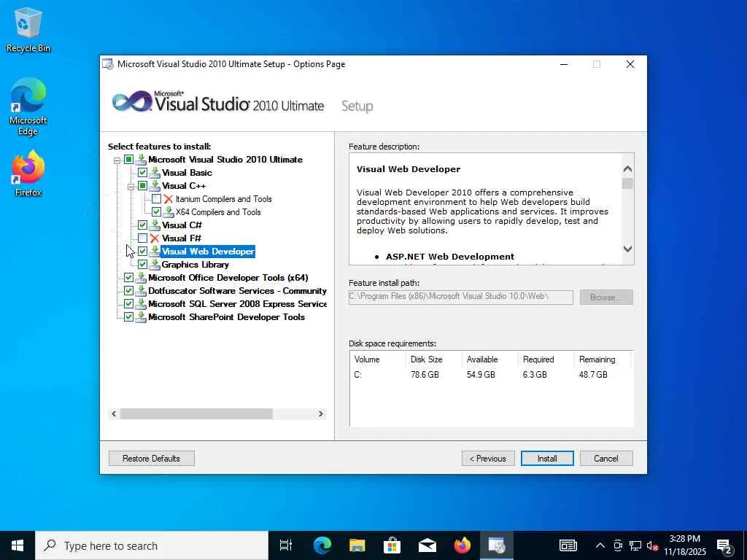Click install icon beside Dotfuscator Software Services
The image size is (747, 560).
point(141,290)
